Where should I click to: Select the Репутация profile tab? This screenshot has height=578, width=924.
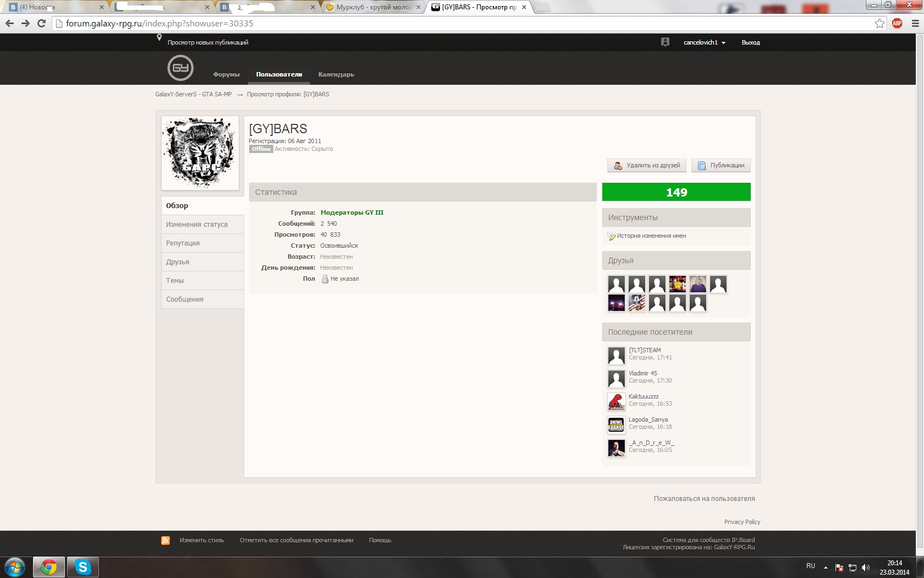(x=202, y=243)
